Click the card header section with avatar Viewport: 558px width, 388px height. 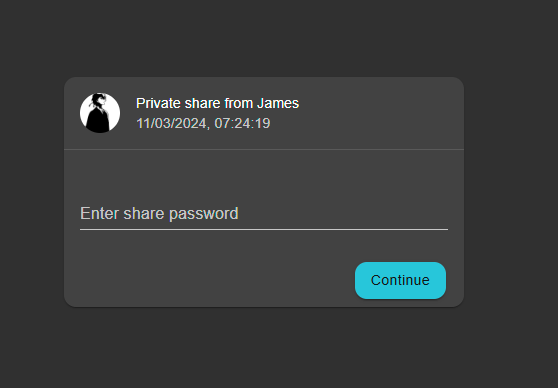tap(264, 113)
